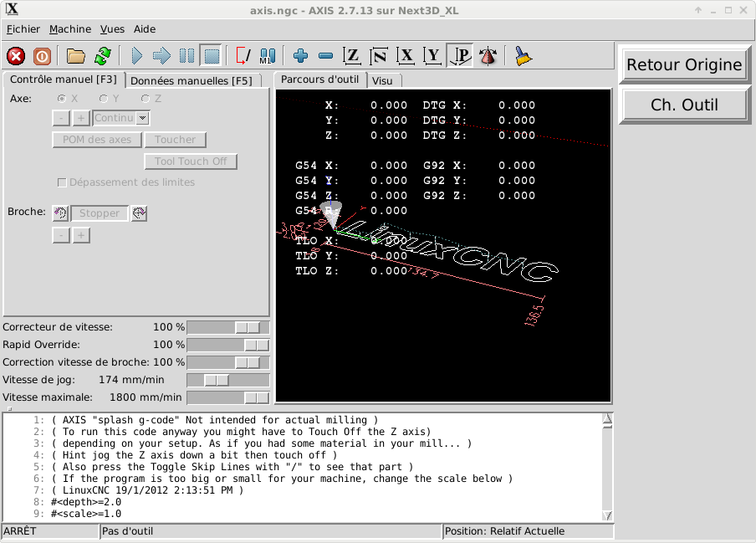
Task: Switch to side view X icon
Action: (406, 56)
